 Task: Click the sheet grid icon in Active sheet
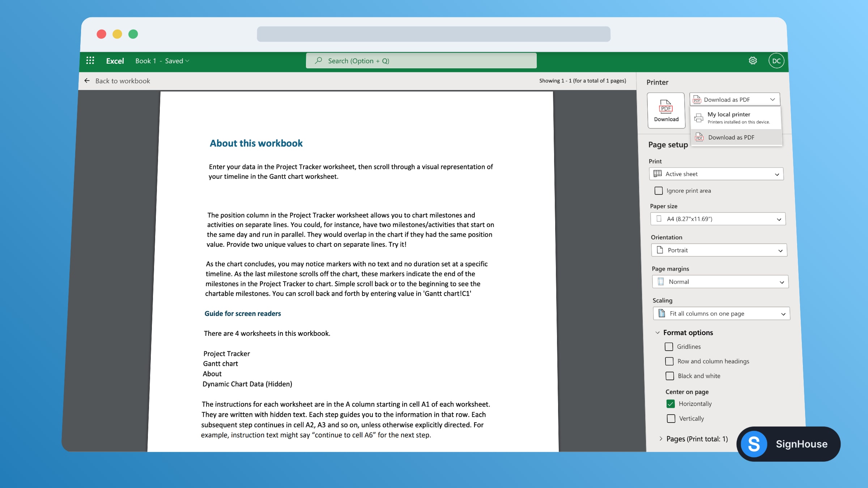[x=658, y=174]
